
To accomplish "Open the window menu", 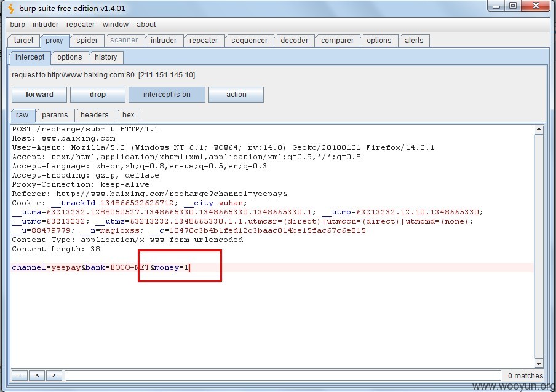I will pyautogui.click(x=115, y=25).
